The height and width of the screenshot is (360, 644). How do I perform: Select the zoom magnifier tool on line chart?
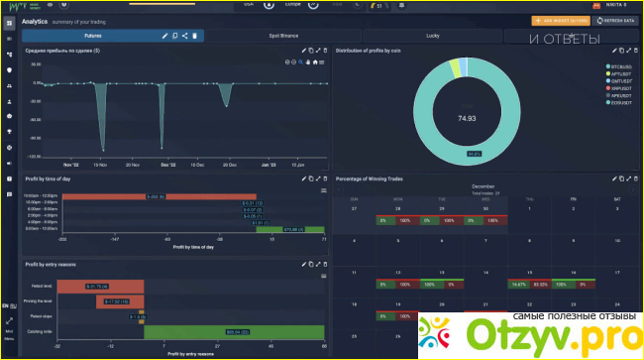click(x=300, y=62)
